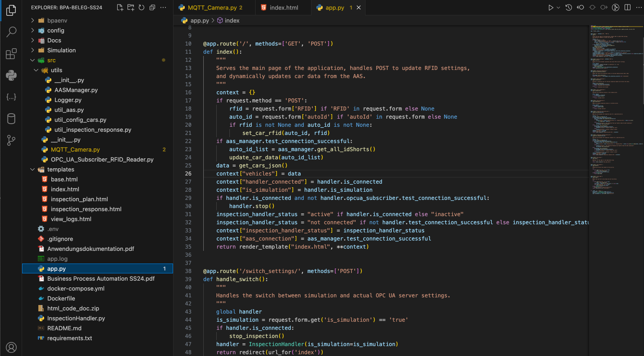Viewport: 644px width, 356px height.
Task: Open the Python view in activity bar
Action: click(11, 75)
